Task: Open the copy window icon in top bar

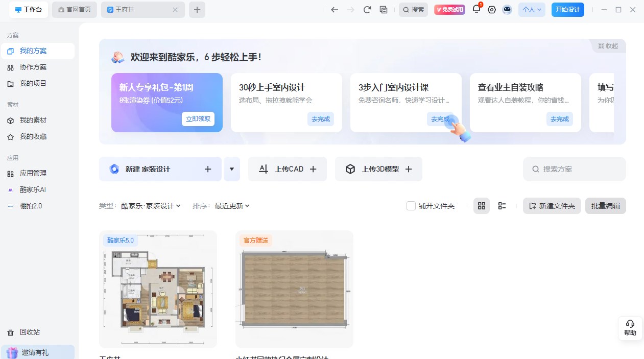Action: click(x=384, y=10)
